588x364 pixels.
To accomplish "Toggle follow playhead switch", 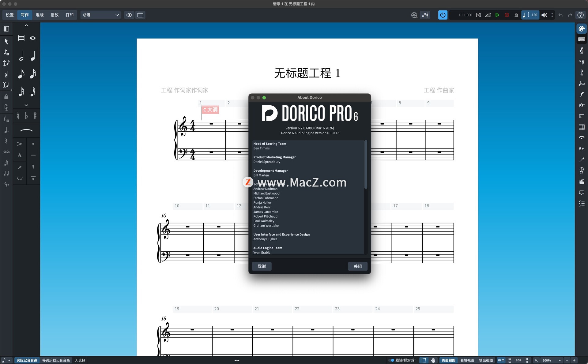I will (391, 360).
